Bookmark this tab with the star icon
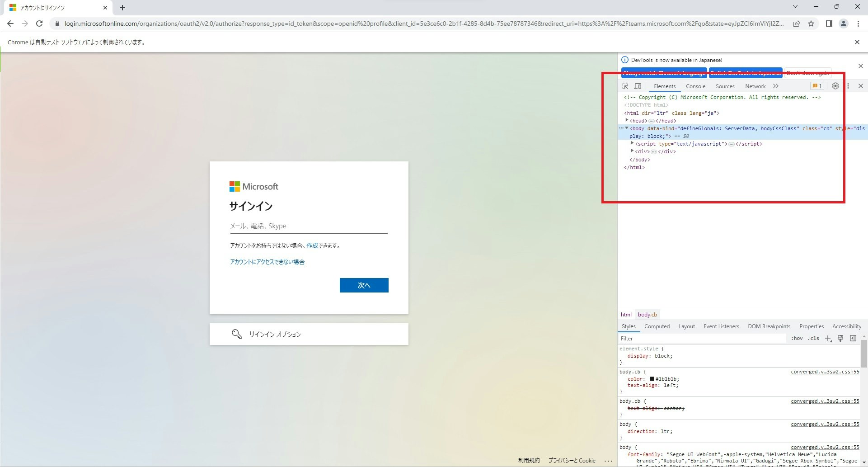The width and height of the screenshot is (868, 467). pyautogui.click(x=811, y=24)
